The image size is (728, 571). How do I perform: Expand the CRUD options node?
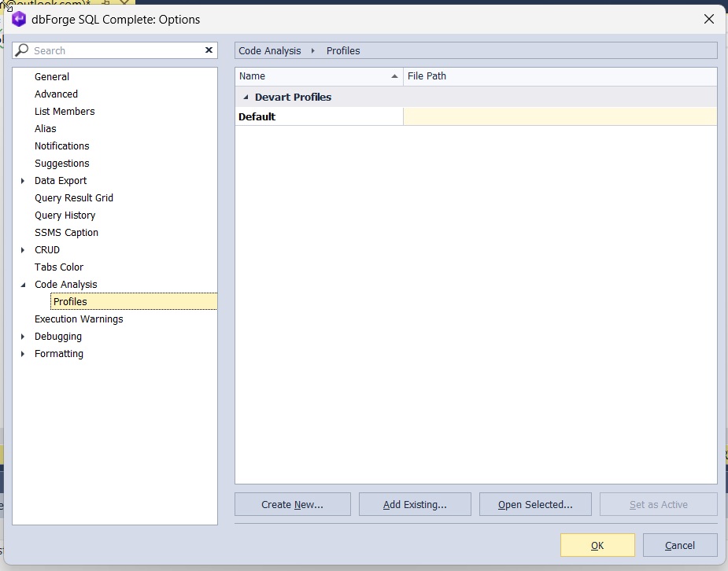click(x=23, y=250)
